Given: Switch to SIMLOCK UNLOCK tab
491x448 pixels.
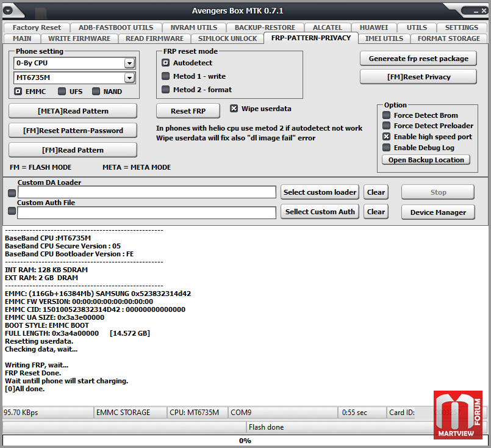Looking at the screenshot, I should click(228, 38).
